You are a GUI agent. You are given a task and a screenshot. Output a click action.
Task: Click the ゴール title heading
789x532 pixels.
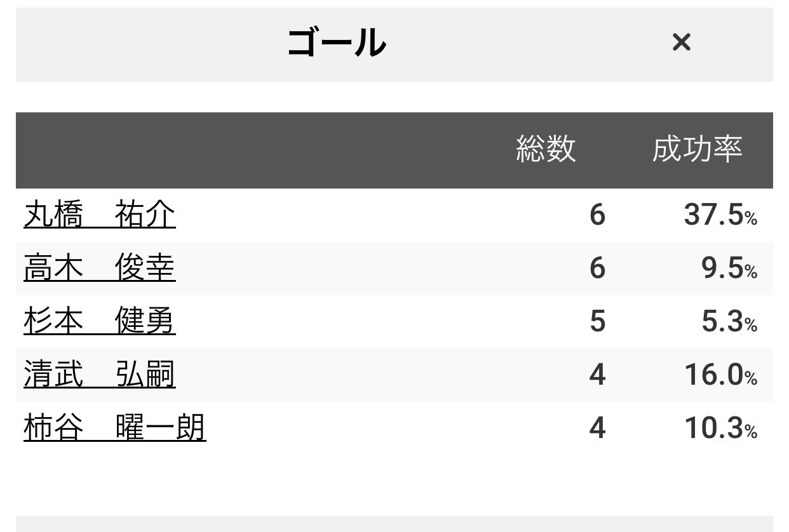click(x=337, y=43)
